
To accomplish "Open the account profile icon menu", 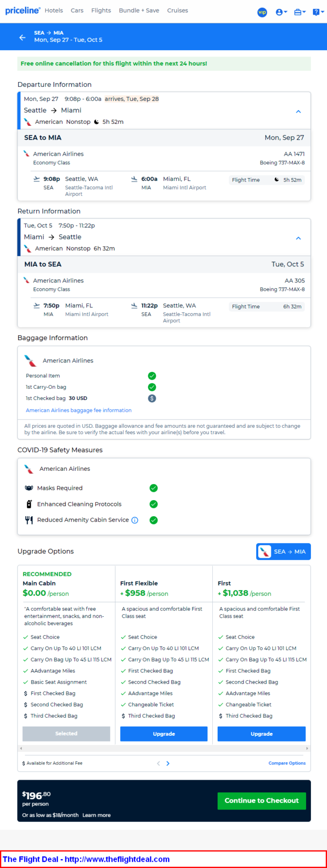I will (281, 12).
